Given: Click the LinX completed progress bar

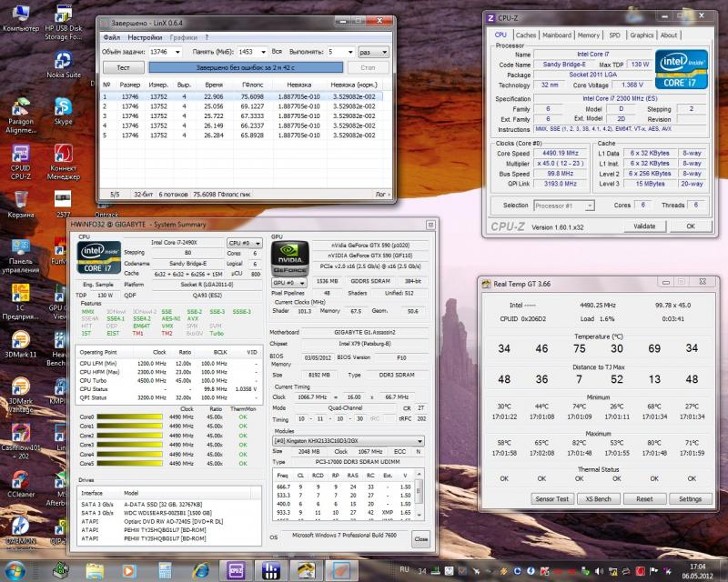Looking at the screenshot, I should tap(246, 68).
